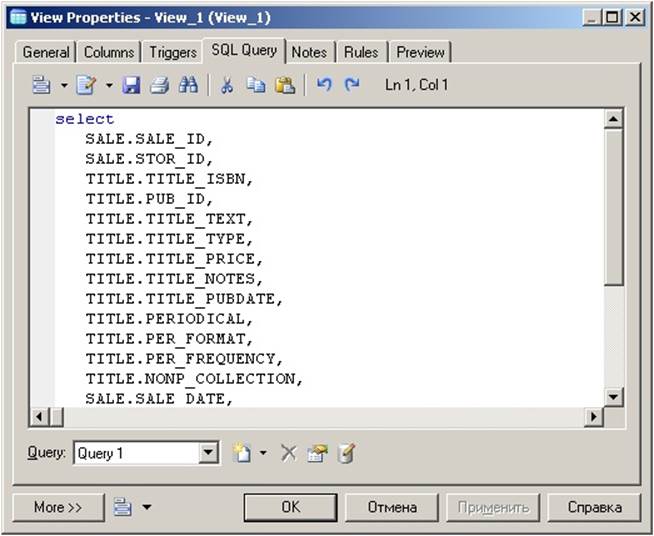This screenshot has height=536, width=654.
Task: Click the More >> button
Action: point(58,507)
